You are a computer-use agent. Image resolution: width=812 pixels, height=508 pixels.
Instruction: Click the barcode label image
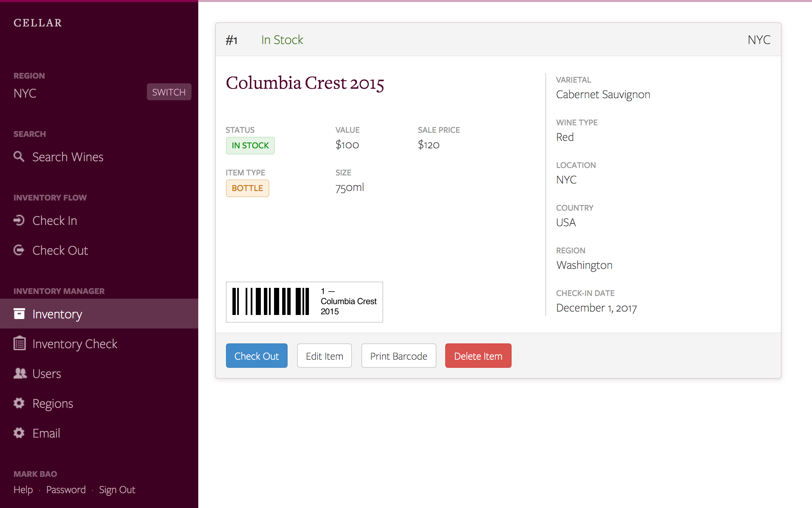304,302
